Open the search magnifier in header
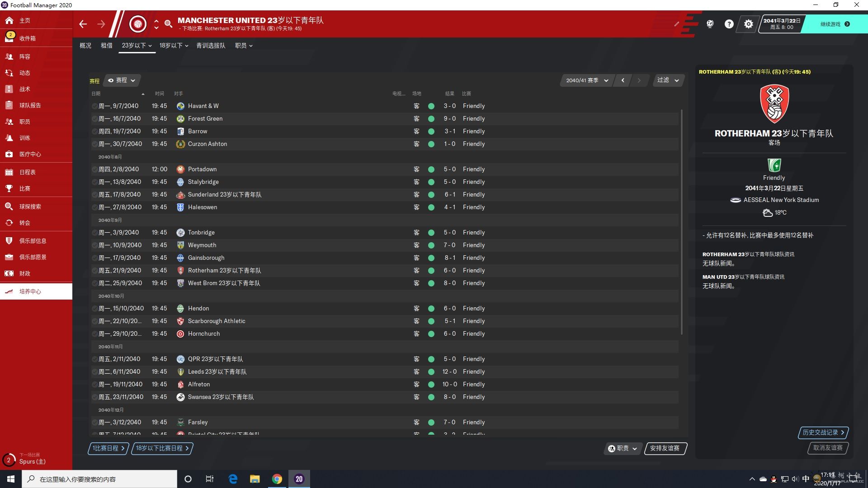 point(168,24)
